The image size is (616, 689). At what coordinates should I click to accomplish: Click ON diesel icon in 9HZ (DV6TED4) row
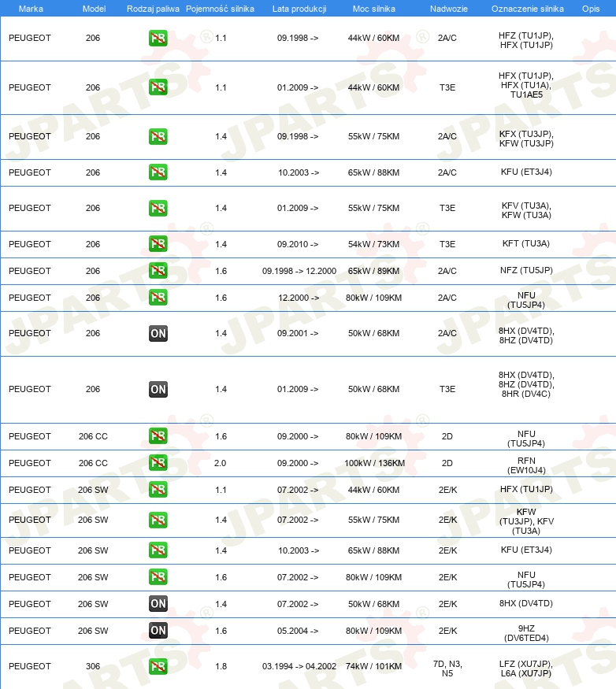coord(158,631)
